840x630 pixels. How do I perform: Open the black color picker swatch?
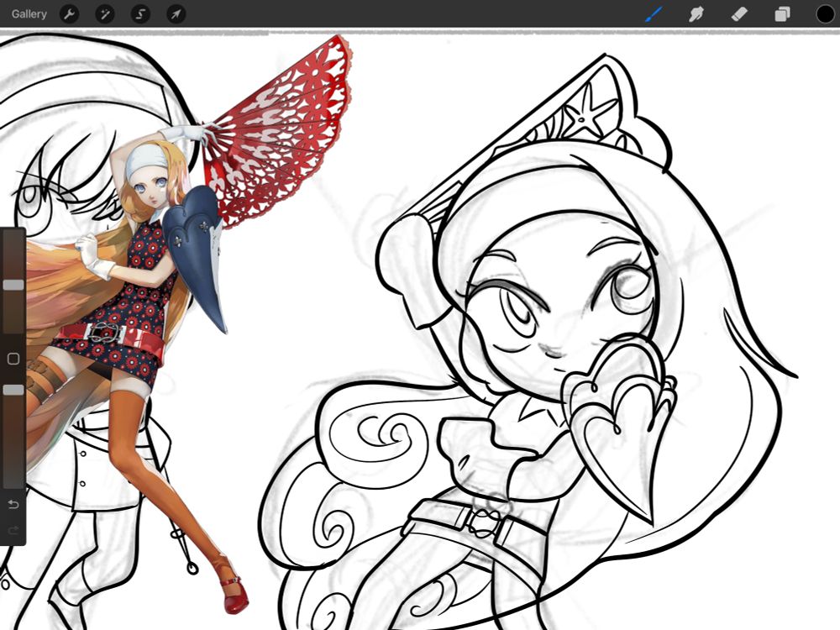(x=825, y=14)
